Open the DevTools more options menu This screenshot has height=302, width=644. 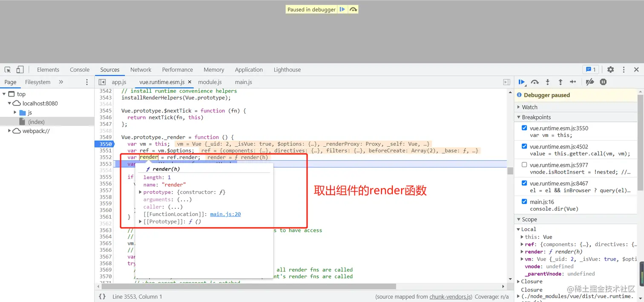[x=624, y=70]
